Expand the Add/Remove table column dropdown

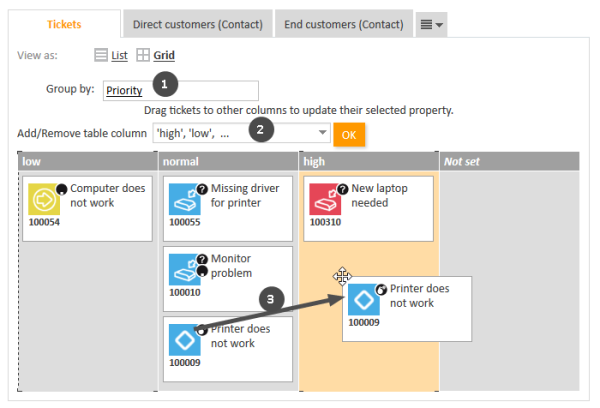322,133
